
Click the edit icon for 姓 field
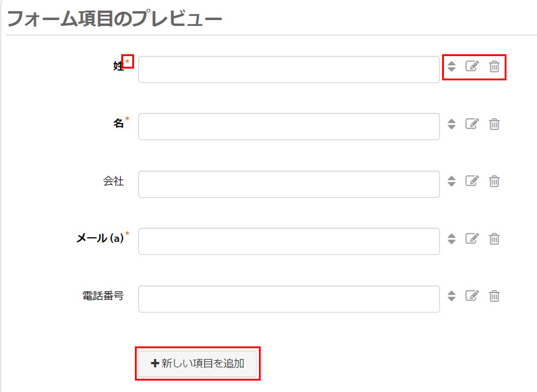[x=472, y=66]
